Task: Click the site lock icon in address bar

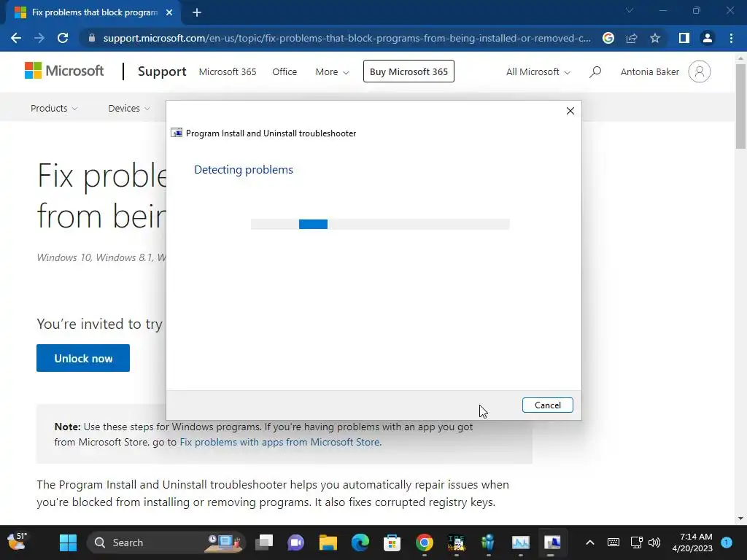Action: point(92,38)
